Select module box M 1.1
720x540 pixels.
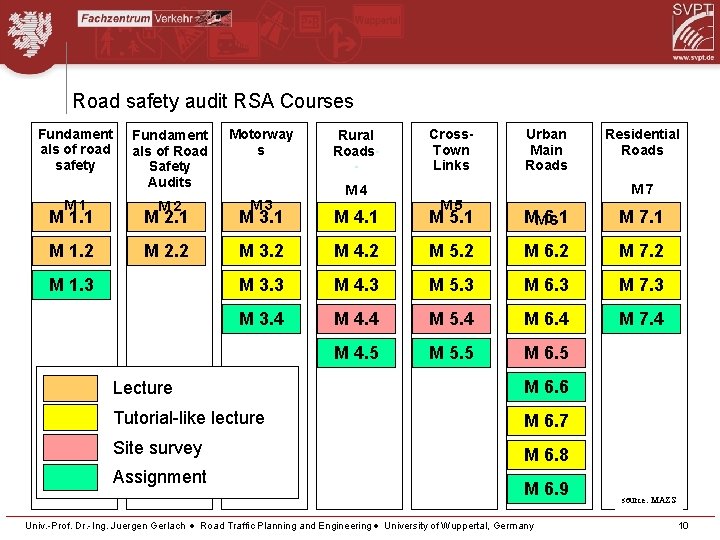click(x=71, y=217)
